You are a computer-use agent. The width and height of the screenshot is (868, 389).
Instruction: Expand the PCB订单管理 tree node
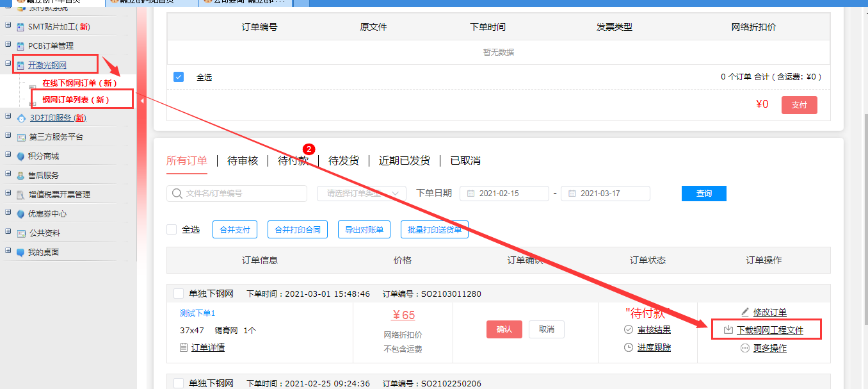[x=8, y=46]
